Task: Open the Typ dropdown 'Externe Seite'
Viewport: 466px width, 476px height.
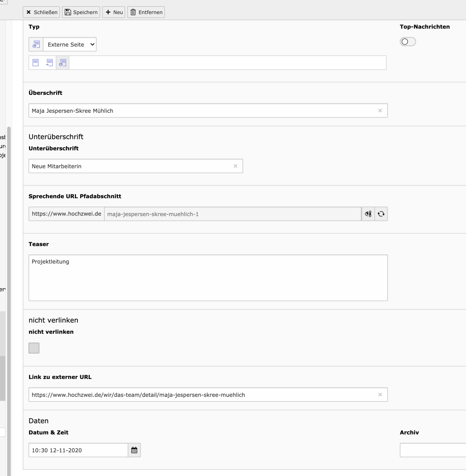Action: tap(70, 45)
